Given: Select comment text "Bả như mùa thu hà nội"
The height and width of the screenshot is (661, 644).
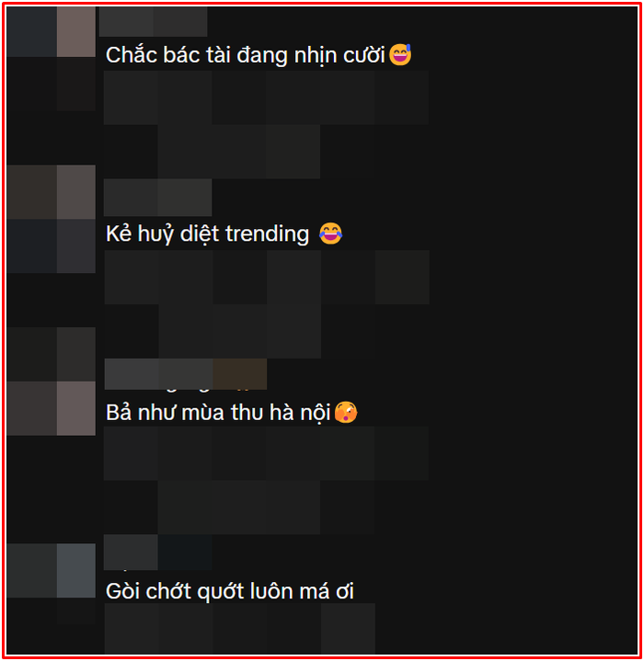Looking at the screenshot, I should [218, 412].
